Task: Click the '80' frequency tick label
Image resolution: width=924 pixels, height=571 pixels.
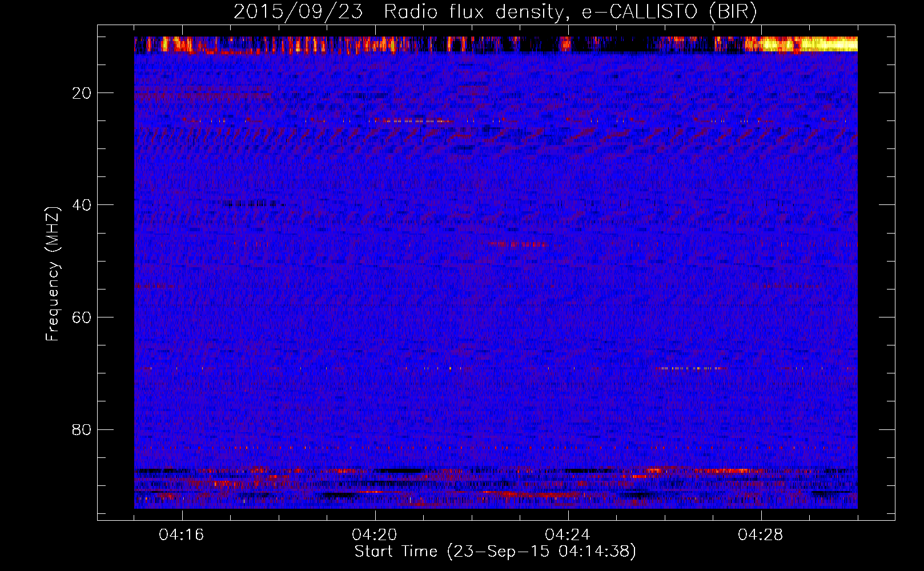Action: tap(82, 429)
